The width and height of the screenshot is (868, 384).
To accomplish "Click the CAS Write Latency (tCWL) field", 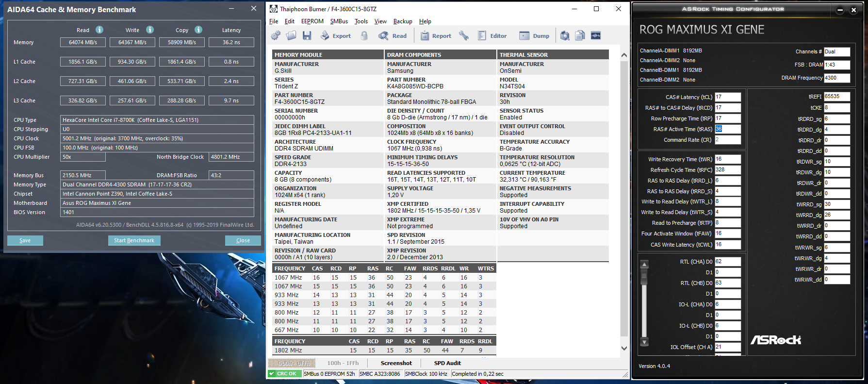I will tap(728, 245).
